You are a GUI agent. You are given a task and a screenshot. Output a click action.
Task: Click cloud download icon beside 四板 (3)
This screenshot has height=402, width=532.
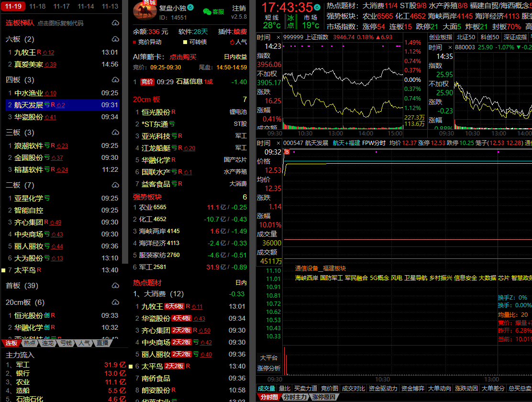tap(115, 80)
